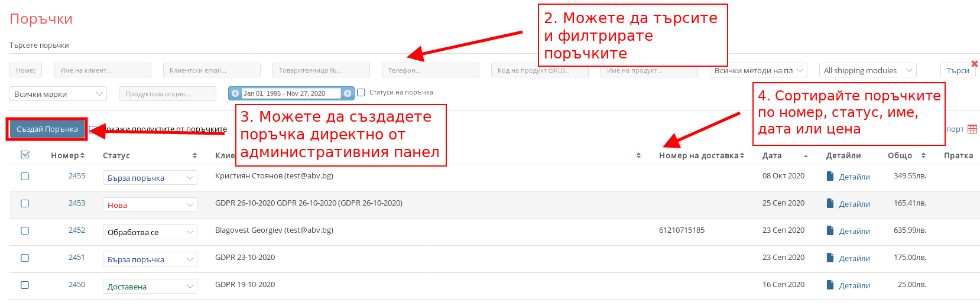Enable the Статуси на поръчка checkbox
Viewport: 980px width, 306px height.
[361, 93]
